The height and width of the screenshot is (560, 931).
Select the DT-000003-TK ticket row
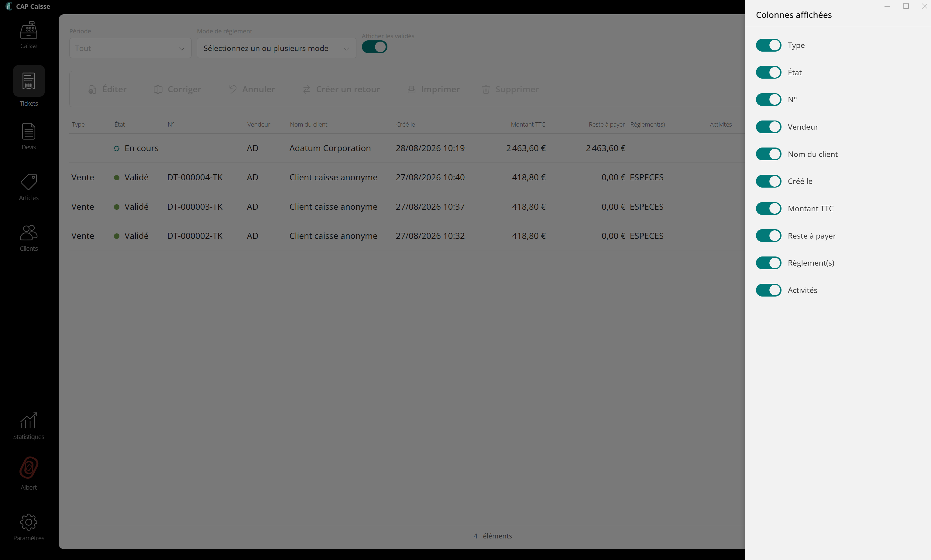(407, 207)
